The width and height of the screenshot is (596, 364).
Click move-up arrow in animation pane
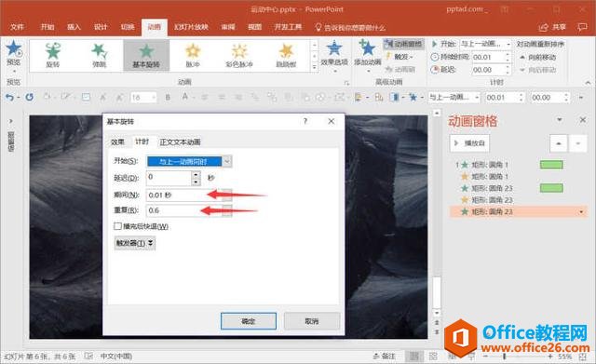pyautogui.click(x=558, y=143)
